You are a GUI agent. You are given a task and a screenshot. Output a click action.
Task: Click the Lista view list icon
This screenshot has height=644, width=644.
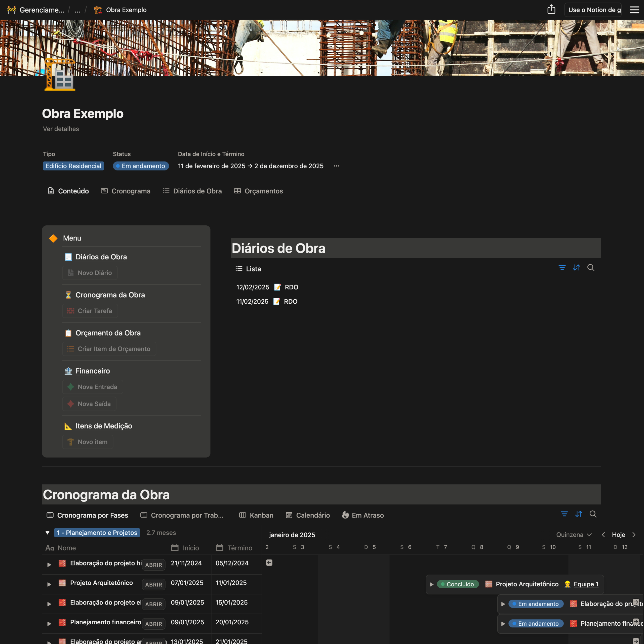[x=239, y=268]
